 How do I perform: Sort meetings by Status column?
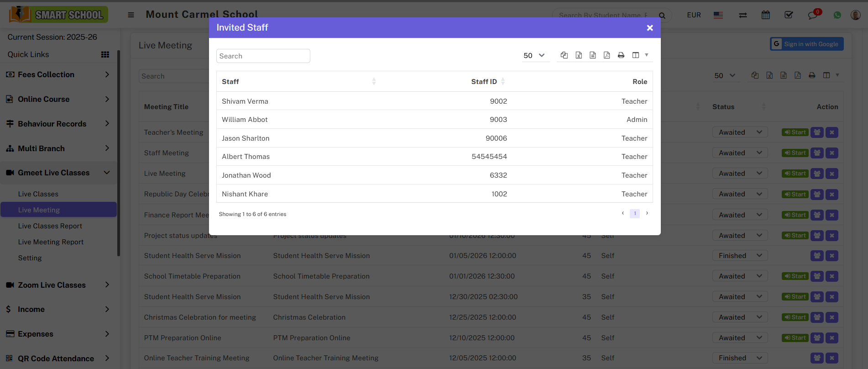pyautogui.click(x=739, y=107)
